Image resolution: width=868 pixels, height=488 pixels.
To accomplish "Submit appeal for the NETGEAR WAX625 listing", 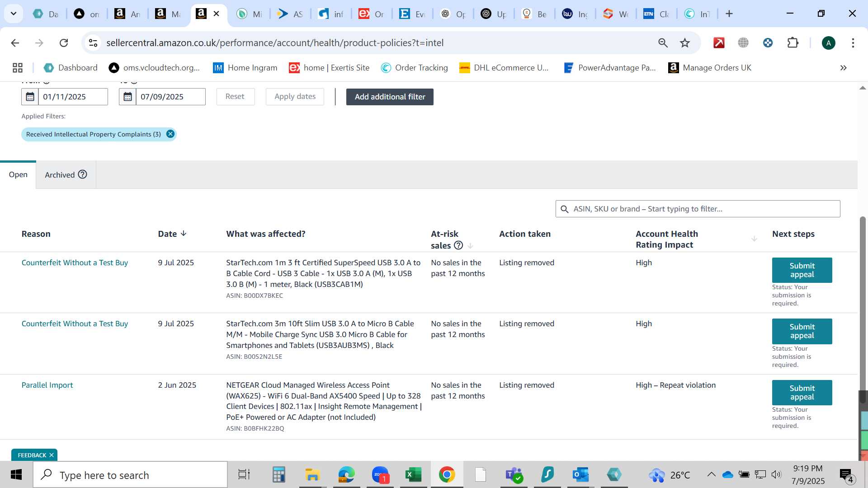I will click(x=802, y=392).
